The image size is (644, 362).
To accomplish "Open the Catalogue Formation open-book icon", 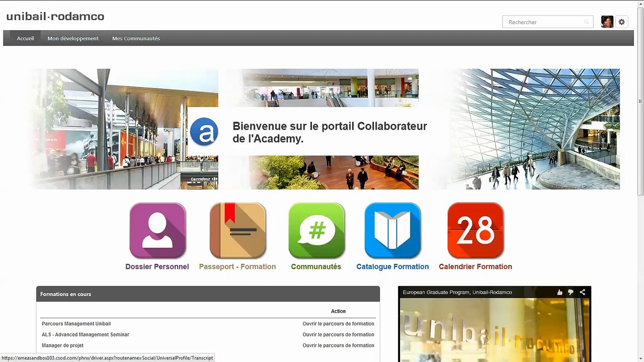I will pyautogui.click(x=392, y=230).
